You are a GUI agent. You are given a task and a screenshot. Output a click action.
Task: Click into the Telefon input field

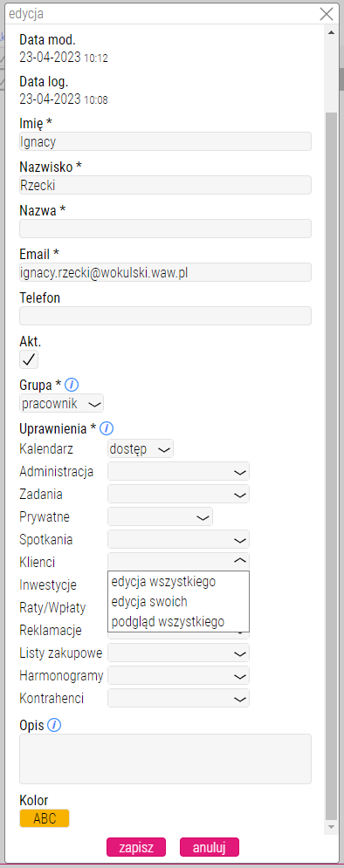click(165, 316)
